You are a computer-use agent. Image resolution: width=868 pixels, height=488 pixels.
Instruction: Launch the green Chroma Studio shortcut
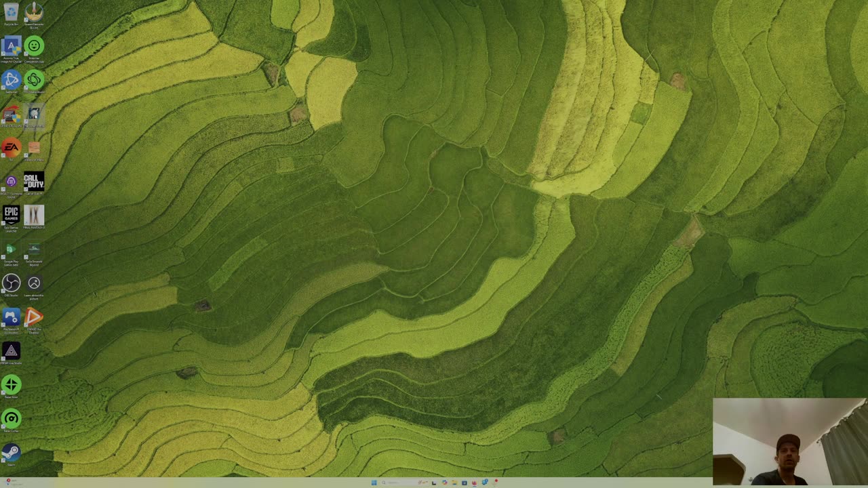(34, 82)
